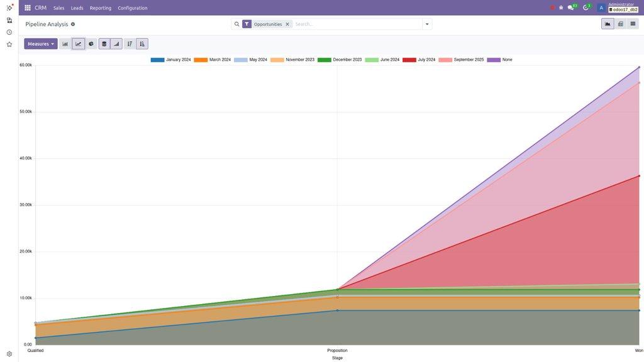Toggle stacked chart mode
This screenshot has width=644, height=362.
104,44
